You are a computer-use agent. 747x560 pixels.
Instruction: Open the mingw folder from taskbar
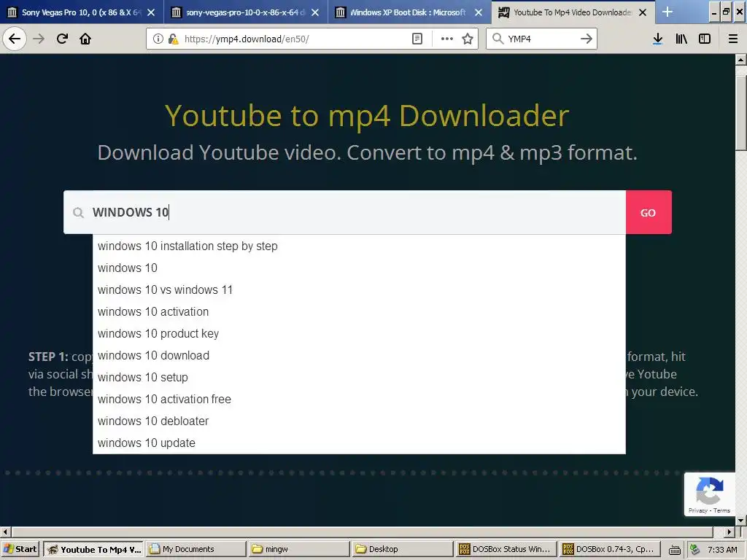point(299,549)
